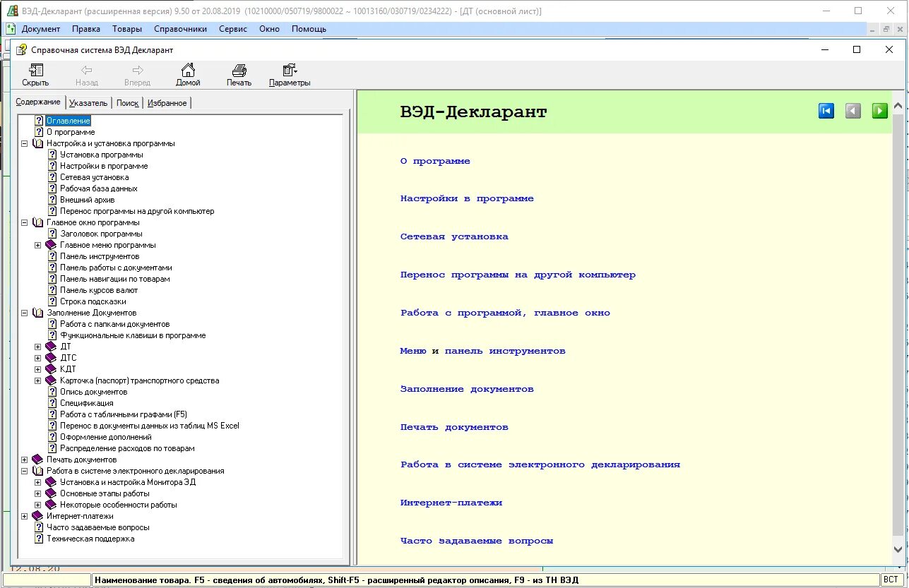Click question icon next to Спецификация

tap(52, 403)
